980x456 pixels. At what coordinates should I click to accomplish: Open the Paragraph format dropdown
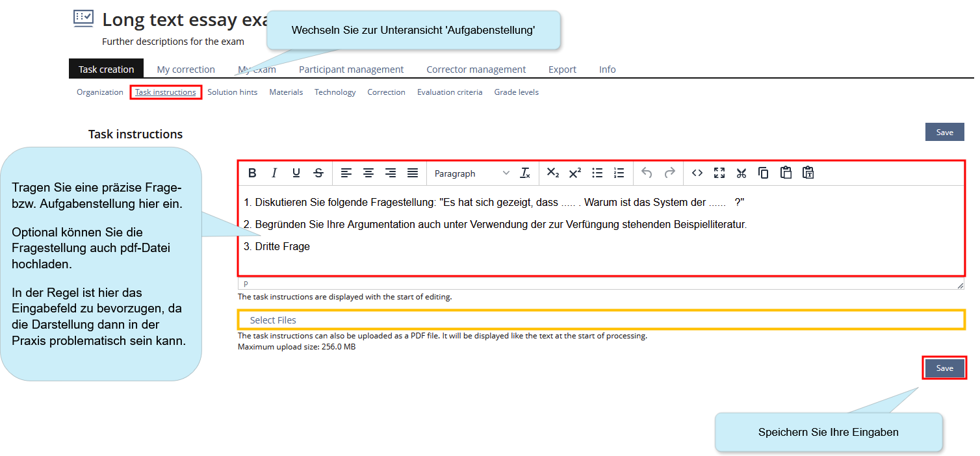[472, 173]
